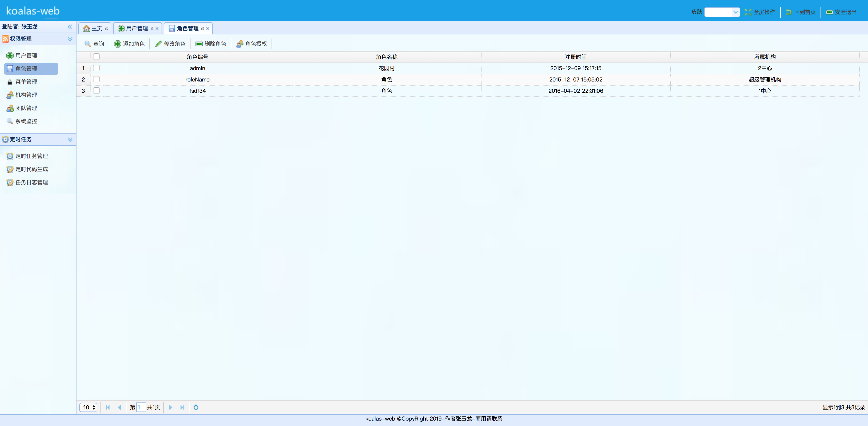
Task: Click the 查询 search toolbar button
Action: click(94, 44)
